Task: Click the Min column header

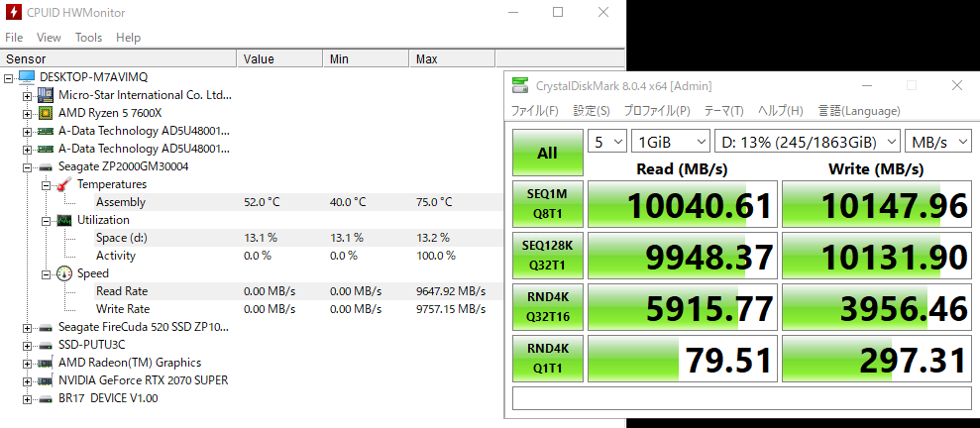Action: pyautogui.click(x=367, y=59)
